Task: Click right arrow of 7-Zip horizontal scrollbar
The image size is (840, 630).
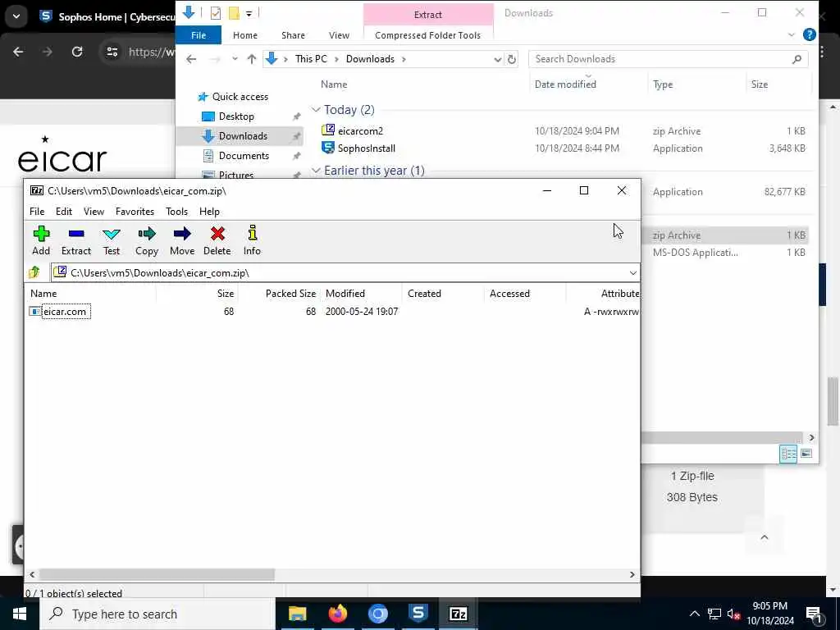Action: 632,574
